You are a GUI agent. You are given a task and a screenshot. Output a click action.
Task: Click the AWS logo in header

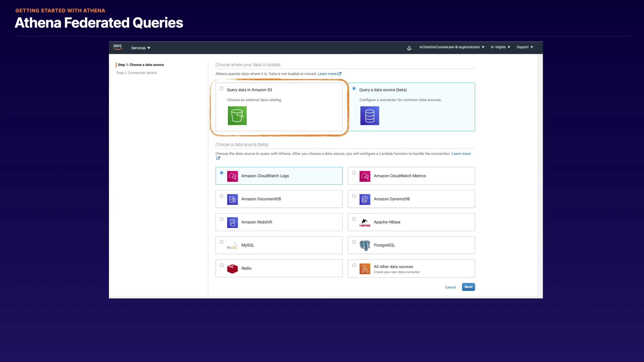click(x=117, y=47)
